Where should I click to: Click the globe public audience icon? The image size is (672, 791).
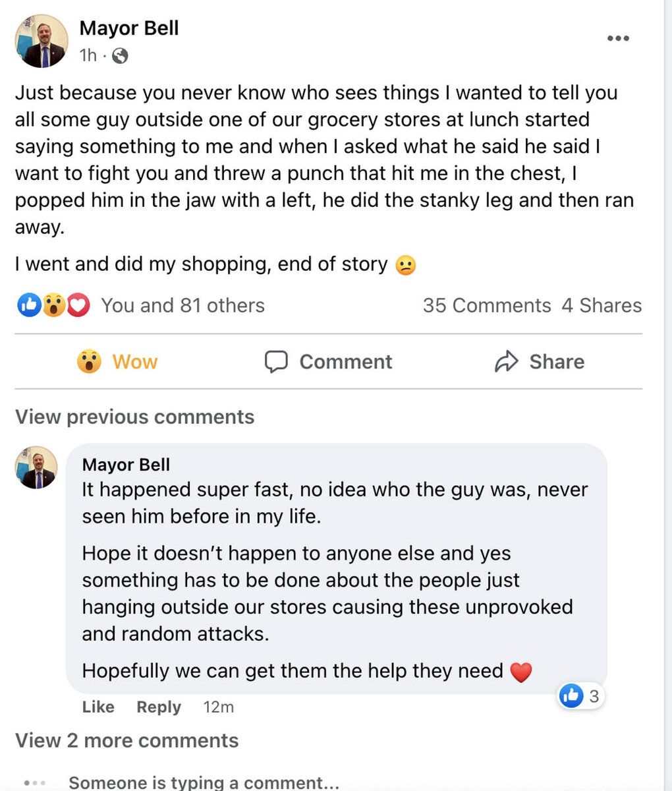(120, 56)
